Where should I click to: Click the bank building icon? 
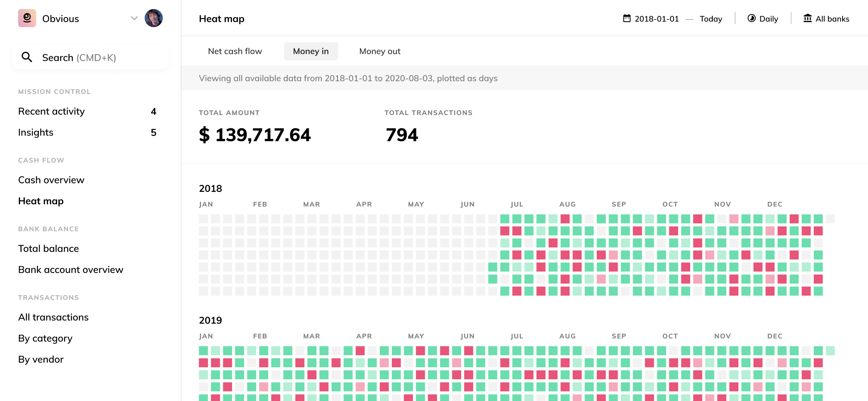tap(807, 18)
